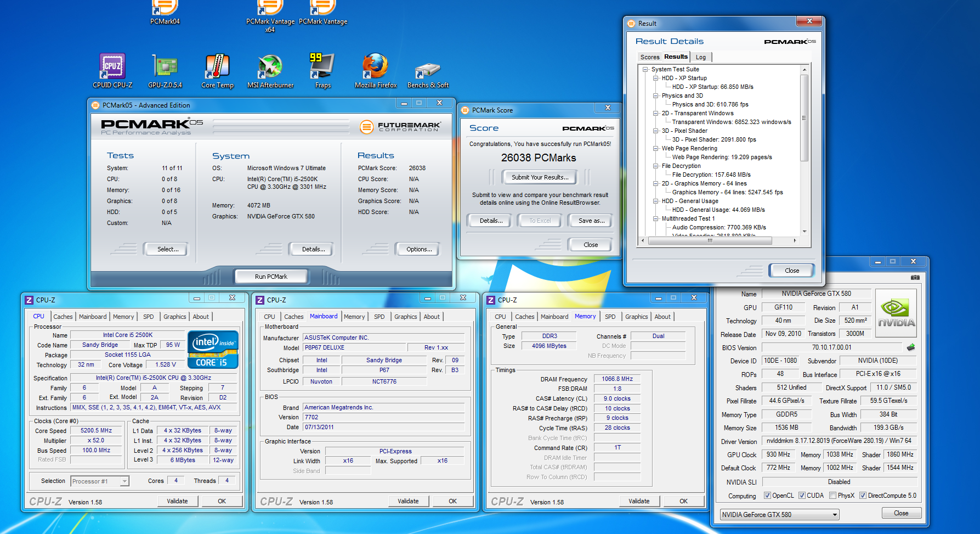Image resolution: width=980 pixels, height=534 pixels.
Task: Click the Run PCMark button
Action: (x=271, y=277)
